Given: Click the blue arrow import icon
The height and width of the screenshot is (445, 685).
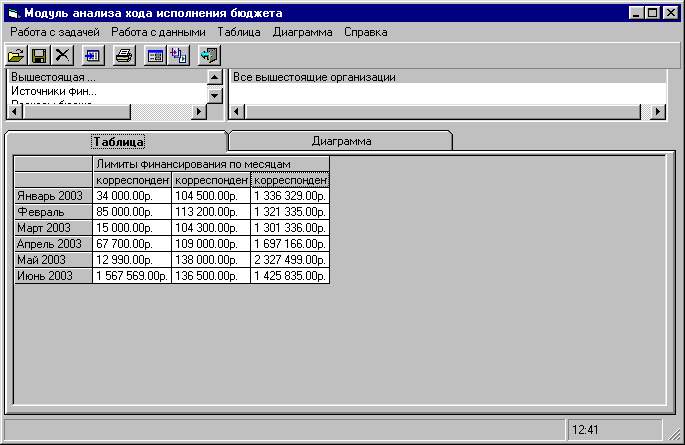Looking at the screenshot, I should pyautogui.click(x=93, y=55).
